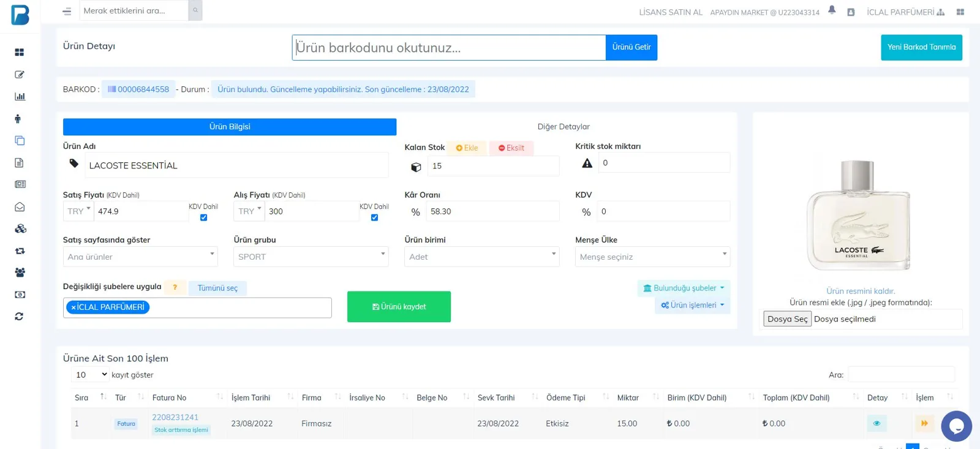Click the Ürünü Getir button
This screenshot has width=980, height=449.
point(631,47)
